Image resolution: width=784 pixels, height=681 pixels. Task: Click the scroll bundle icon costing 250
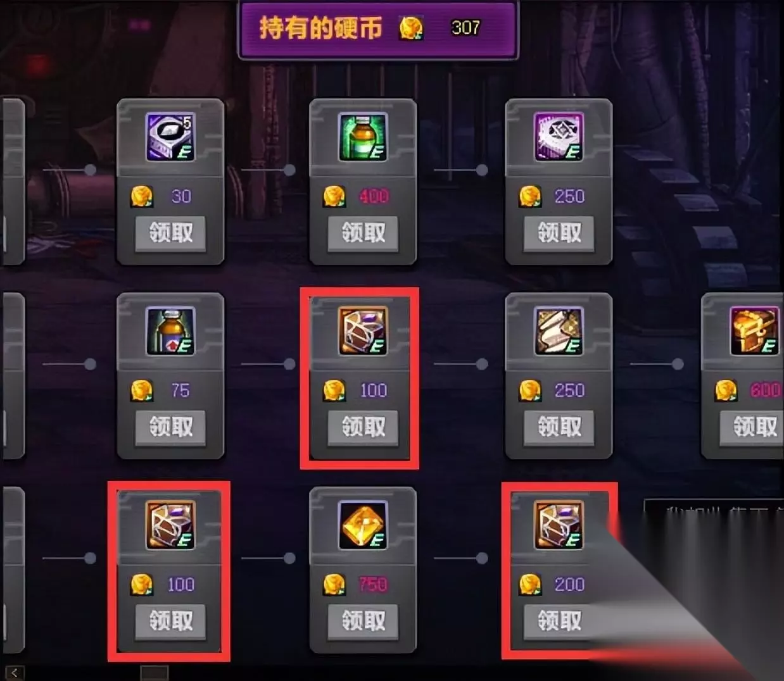point(559,331)
